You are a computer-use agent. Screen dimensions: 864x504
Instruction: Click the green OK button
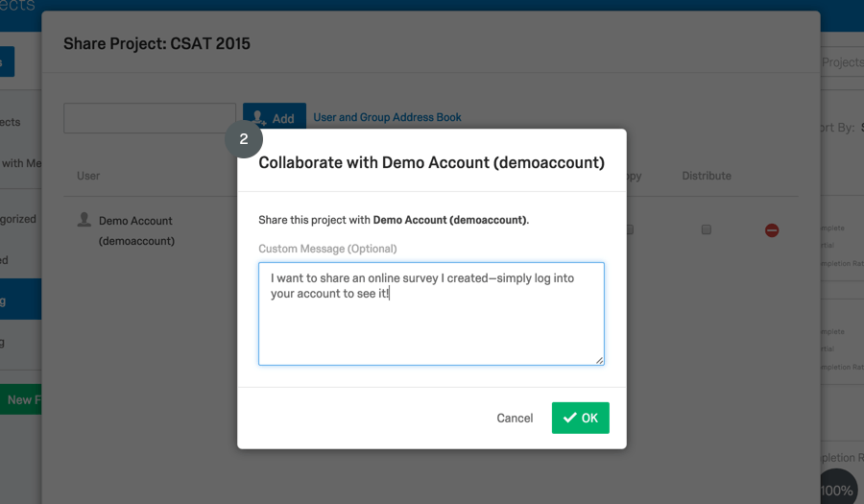580,418
